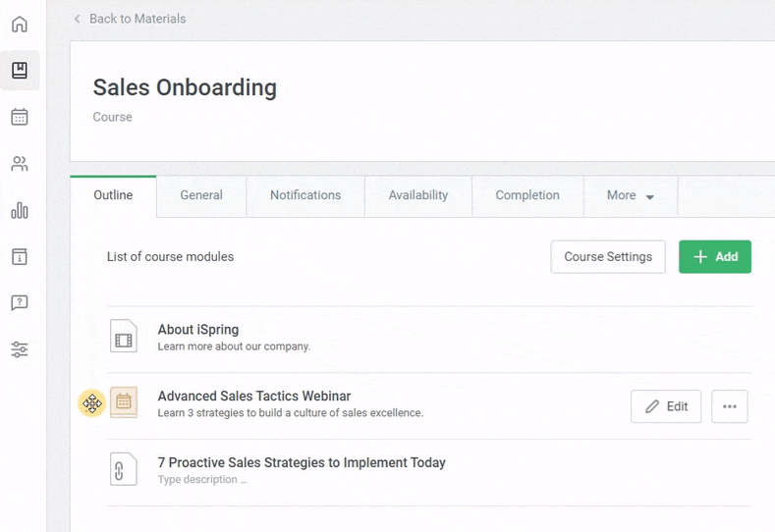Open the settings sliders icon in sidebar
Image resolution: width=775 pixels, height=532 pixels.
[x=20, y=349]
